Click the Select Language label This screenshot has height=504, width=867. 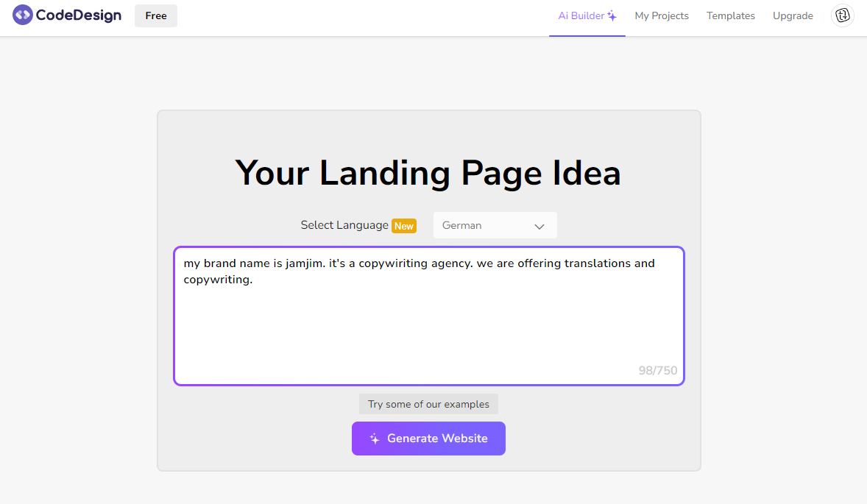click(344, 225)
